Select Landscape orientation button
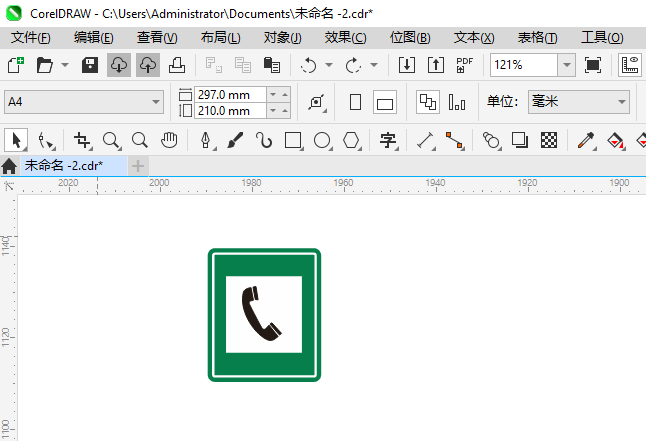This screenshot has height=441, width=646. click(x=385, y=102)
